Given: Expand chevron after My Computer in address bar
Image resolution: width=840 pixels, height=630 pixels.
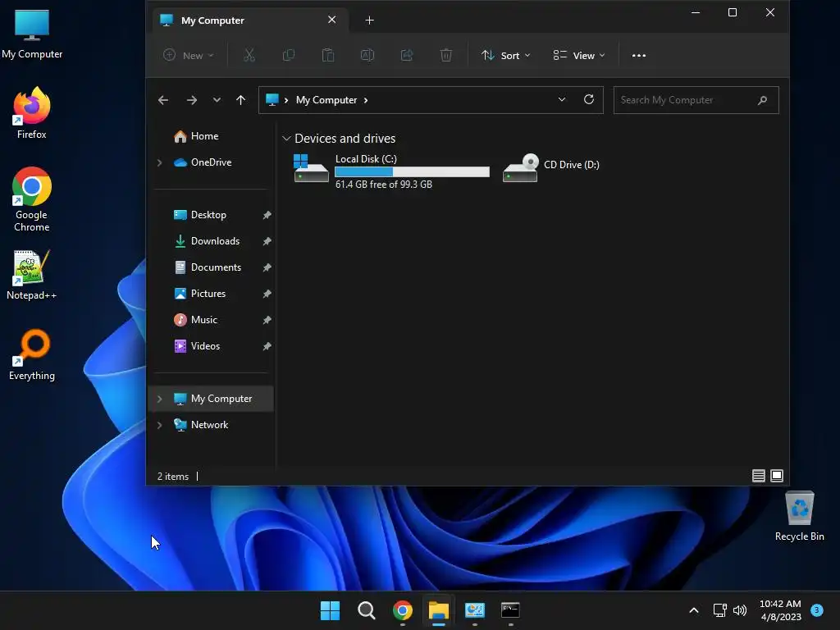Looking at the screenshot, I should (x=366, y=100).
